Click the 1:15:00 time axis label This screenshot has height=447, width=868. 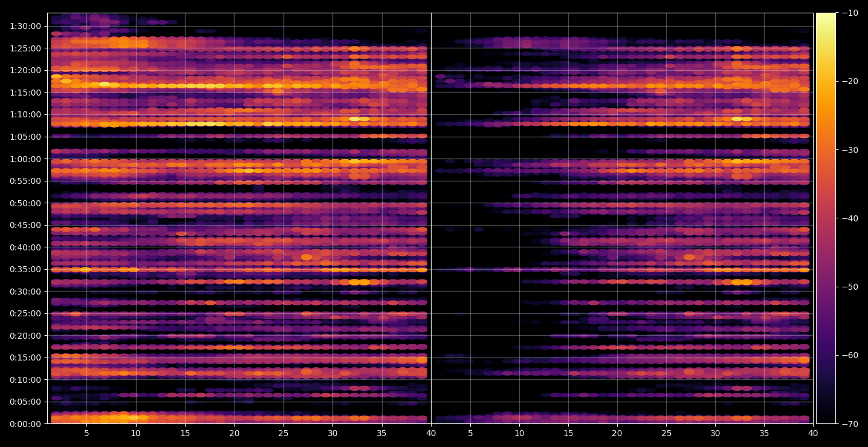tap(26, 93)
